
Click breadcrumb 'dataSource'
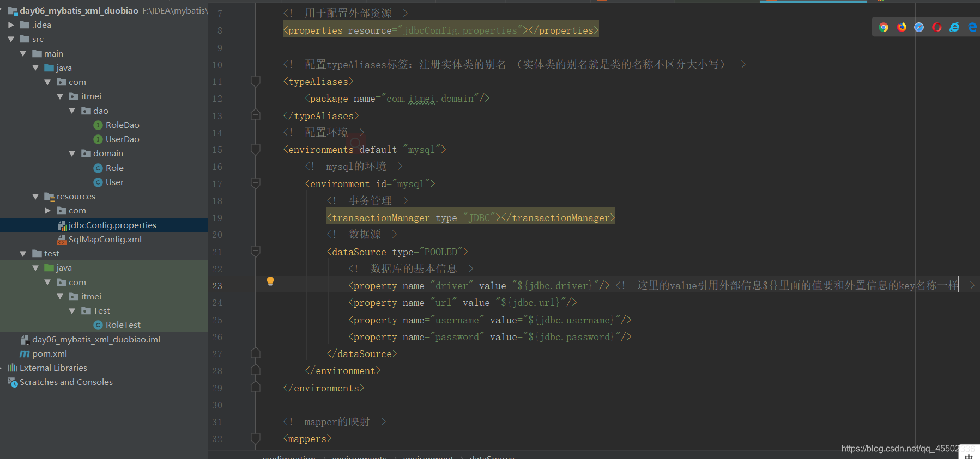[492, 457]
